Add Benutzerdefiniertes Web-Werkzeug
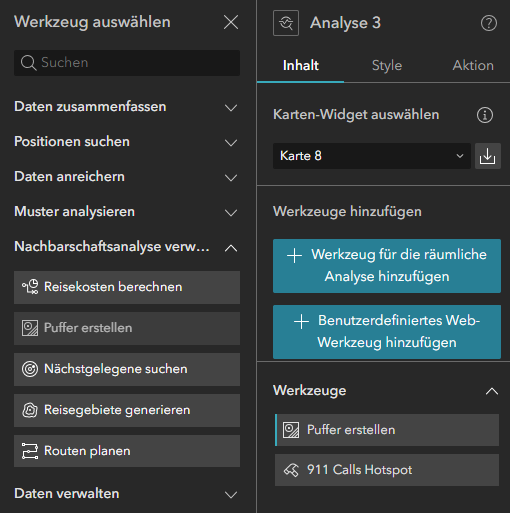Screen dimensions: 510x513 387,332
